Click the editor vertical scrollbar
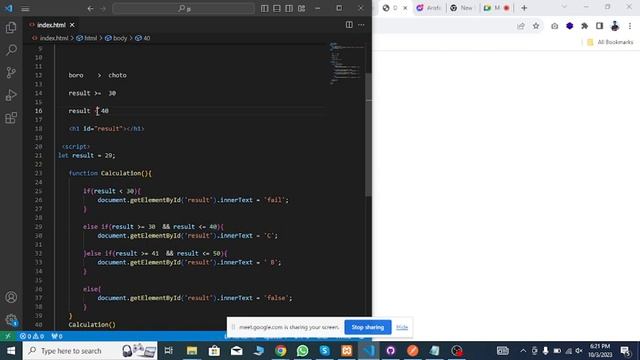 (x=369, y=135)
